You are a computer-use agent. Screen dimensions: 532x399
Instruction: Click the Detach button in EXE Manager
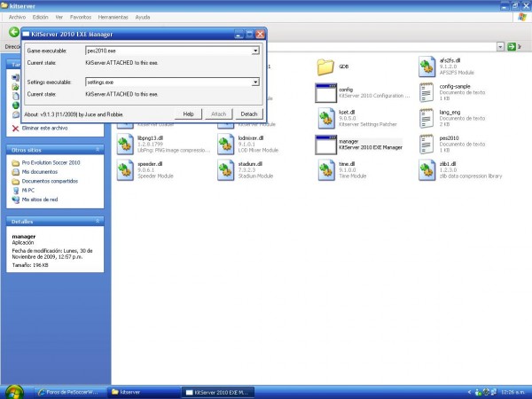249,114
